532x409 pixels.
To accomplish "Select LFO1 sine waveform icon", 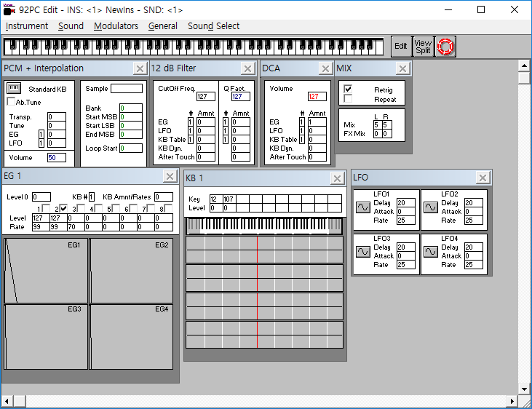I will [x=362, y=207].
